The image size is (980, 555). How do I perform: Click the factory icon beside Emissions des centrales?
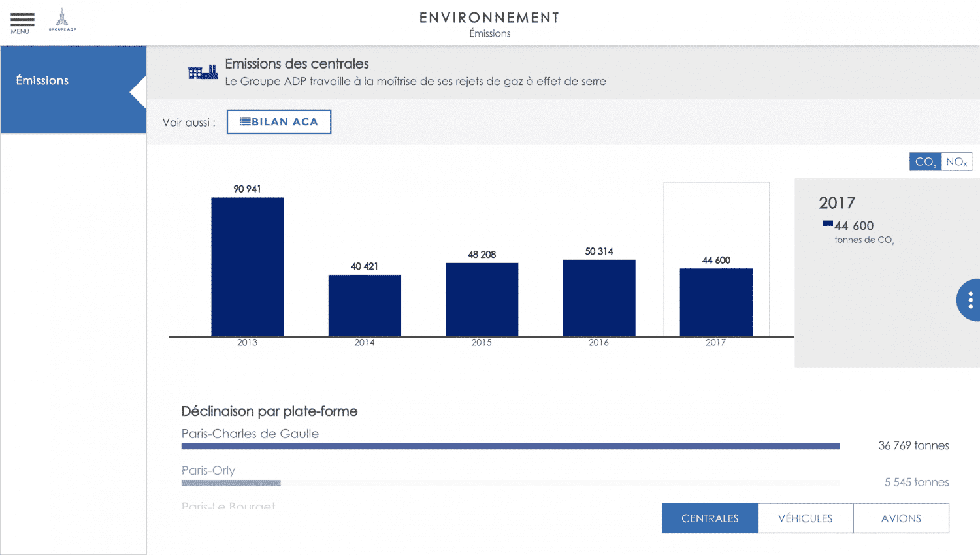click(203, 72)
